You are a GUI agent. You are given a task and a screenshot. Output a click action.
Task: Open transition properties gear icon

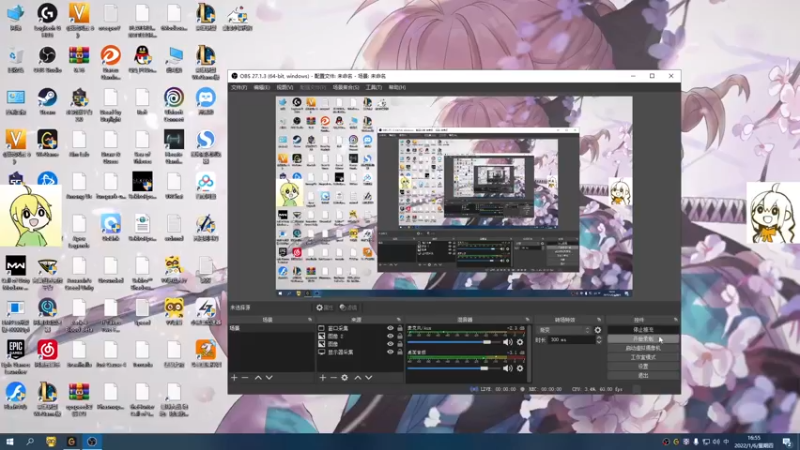(598, 330)
